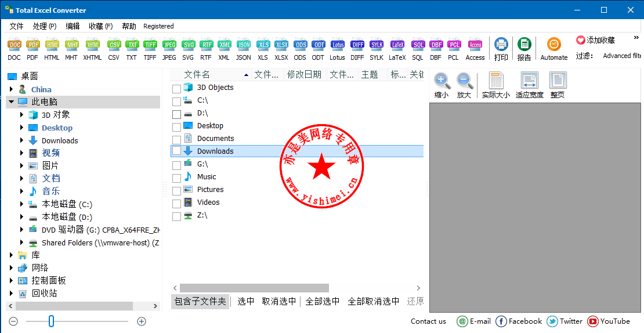The image size is (644, 333).
Task: Expand the 3D 对象 tree node
Action: coord(22,114)
